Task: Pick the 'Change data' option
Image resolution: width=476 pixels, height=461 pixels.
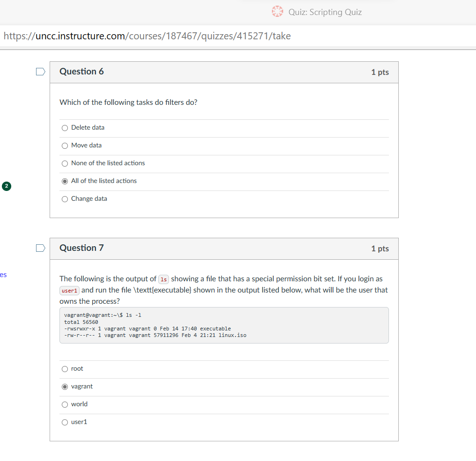Action: pos(65,199)
